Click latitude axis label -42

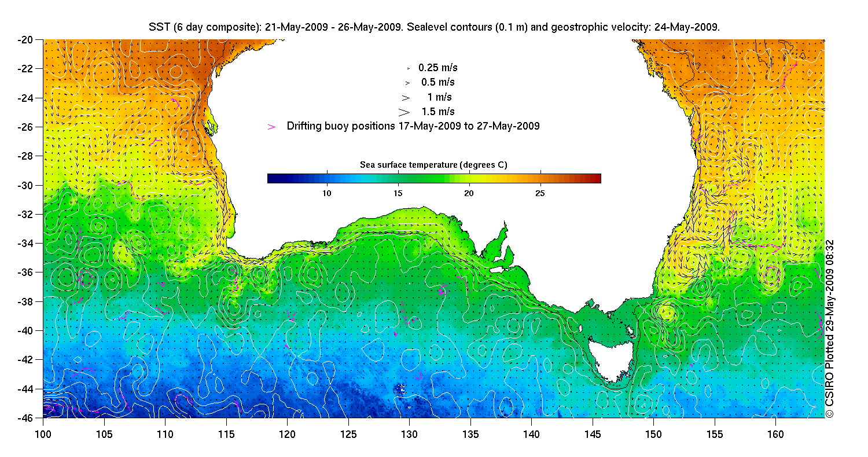tap(26, 359)
